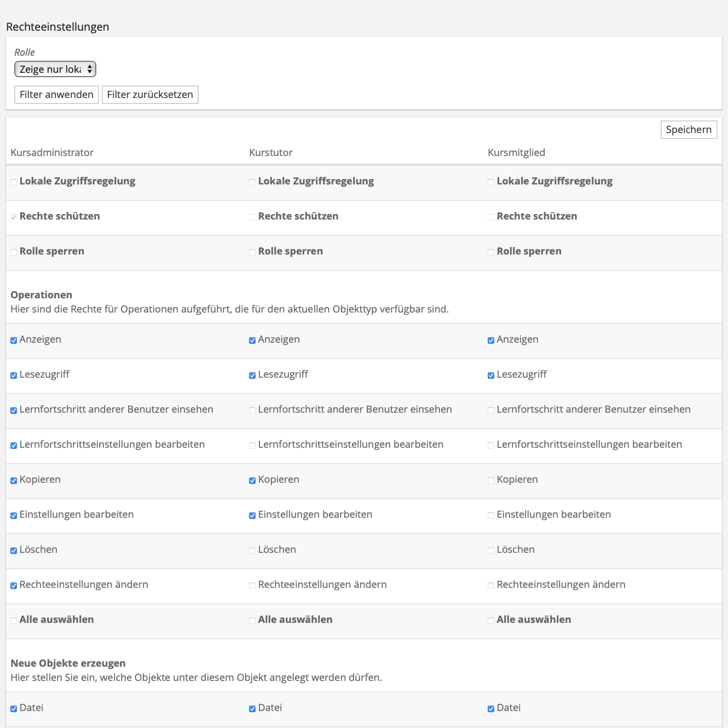This screenshot has height=728, width=728.
Task: Enable Lernfortschrittseinstellungen bearbeiten for Kursmitglied
Action: (x=491, y=446)
